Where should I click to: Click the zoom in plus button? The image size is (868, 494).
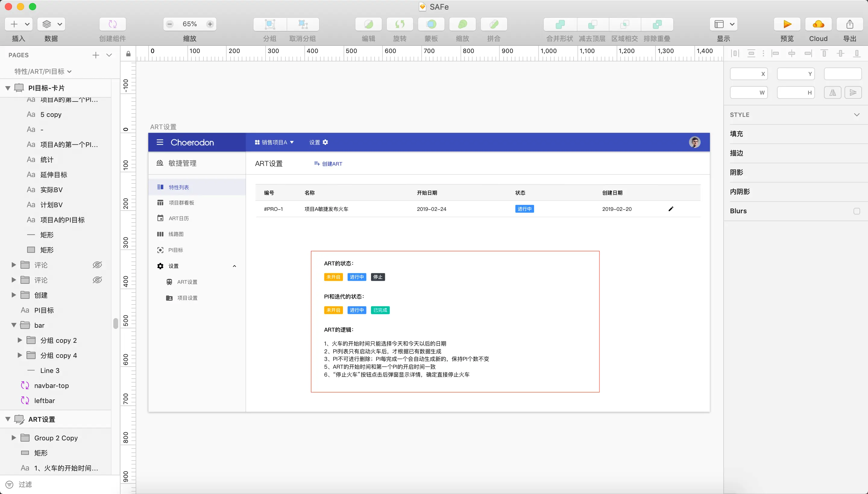[x=210, y=24]
